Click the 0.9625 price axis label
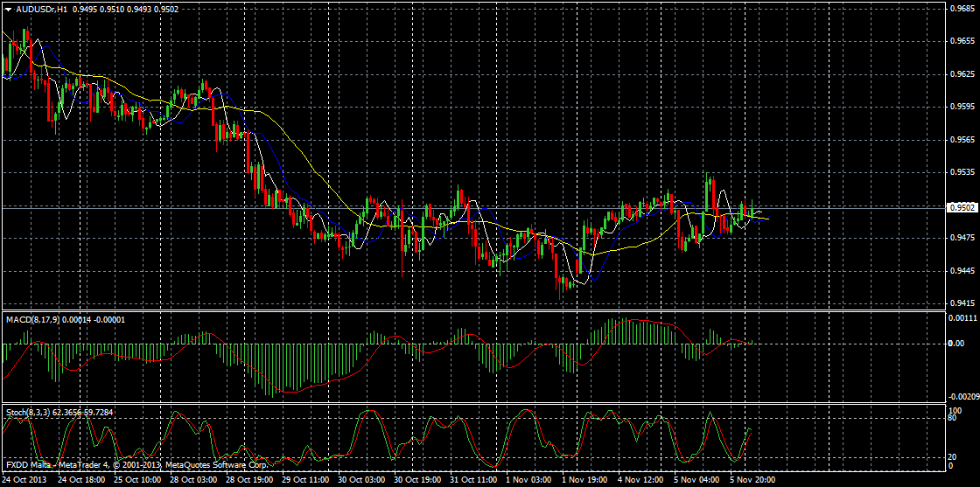The width and height of the screenshot is (980, 487). (962, 74)
